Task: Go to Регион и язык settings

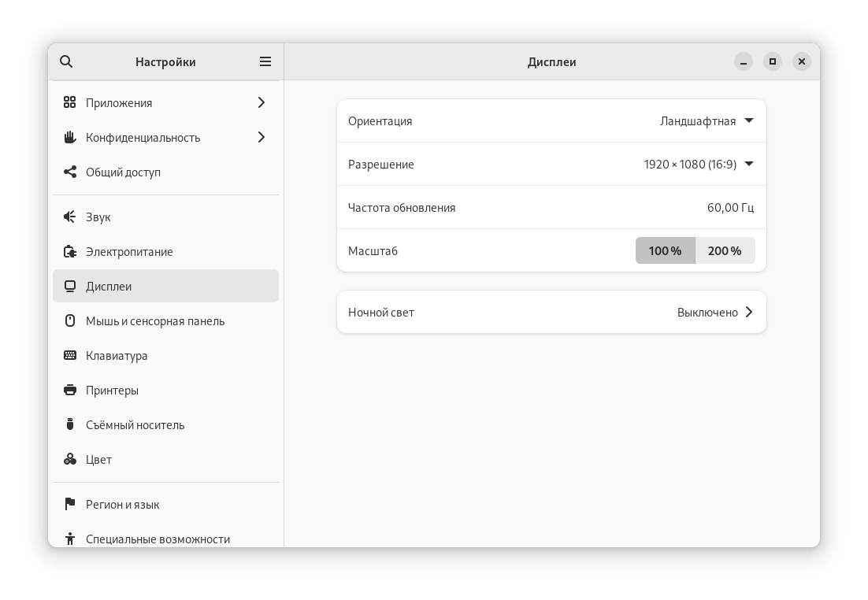Action: (123, 504)
